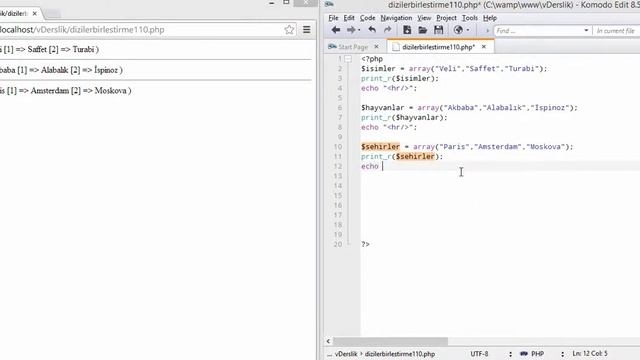Viewport: 640px width, 360px height.
Task: Save the current PHP file
Action: tap(438, 30)
